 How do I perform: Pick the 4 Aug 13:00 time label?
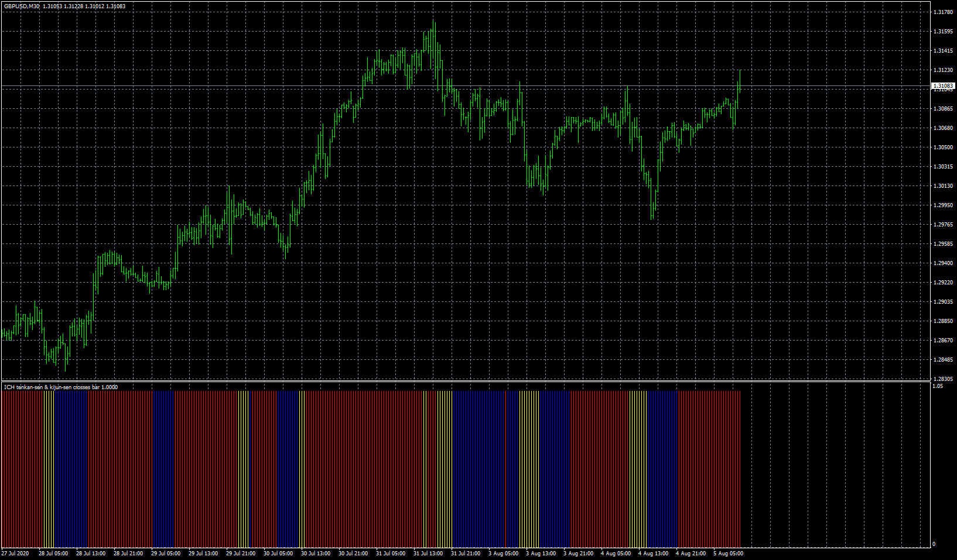653,554
